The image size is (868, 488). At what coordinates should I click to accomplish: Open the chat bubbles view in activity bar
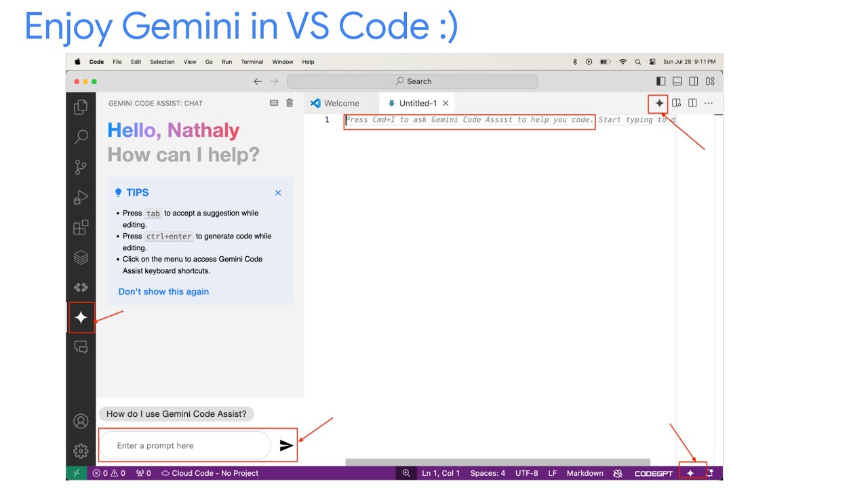[x=81, y=347]
